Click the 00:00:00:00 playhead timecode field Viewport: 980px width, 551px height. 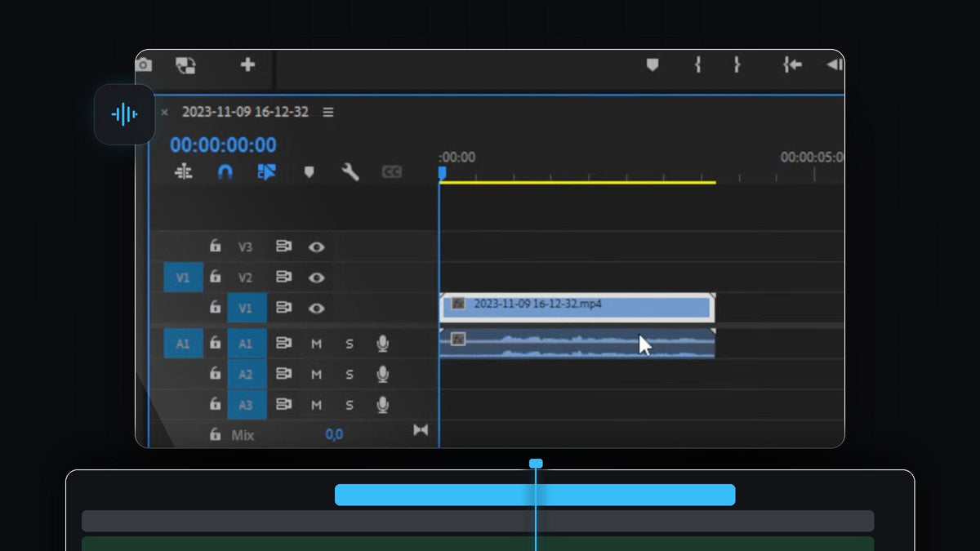point(223,145)
